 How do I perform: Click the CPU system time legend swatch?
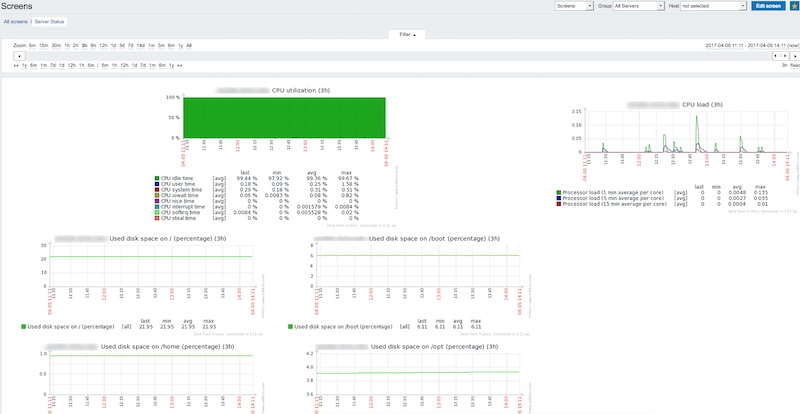pyautogui.click(x=157, y=189)
